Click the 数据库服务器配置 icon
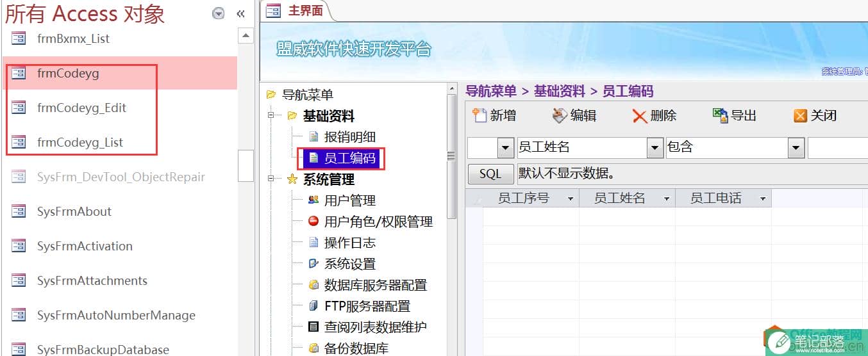868x356 pixels. (x=313, y=284)
